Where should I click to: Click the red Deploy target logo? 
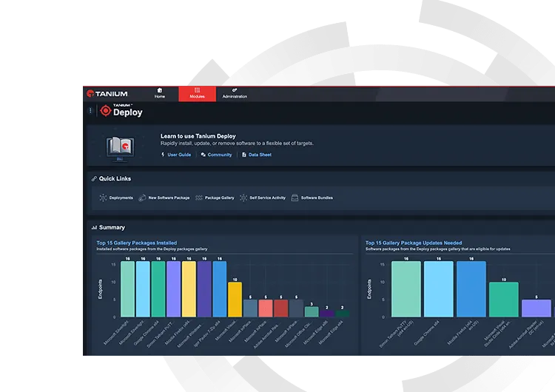106,111
